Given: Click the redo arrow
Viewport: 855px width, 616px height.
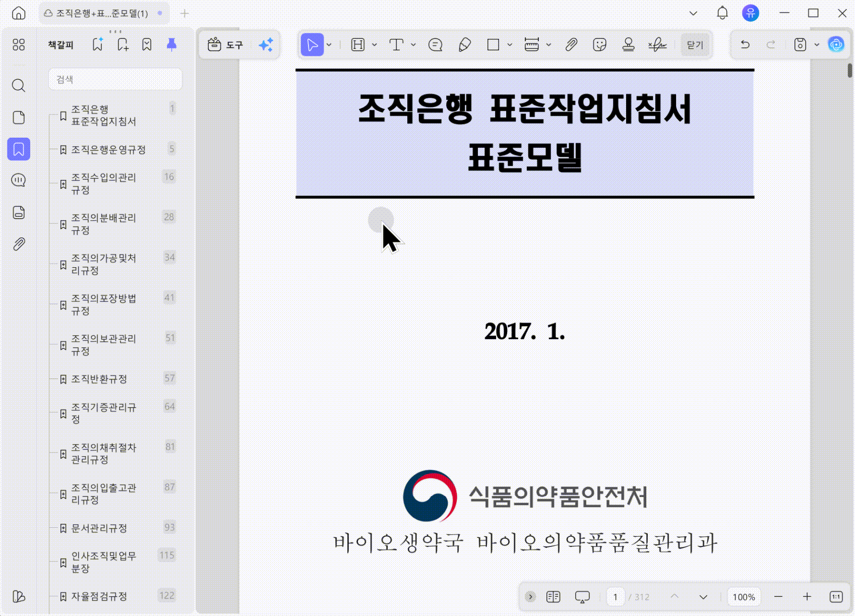Looking at the screenshot, I should (771, 45).
